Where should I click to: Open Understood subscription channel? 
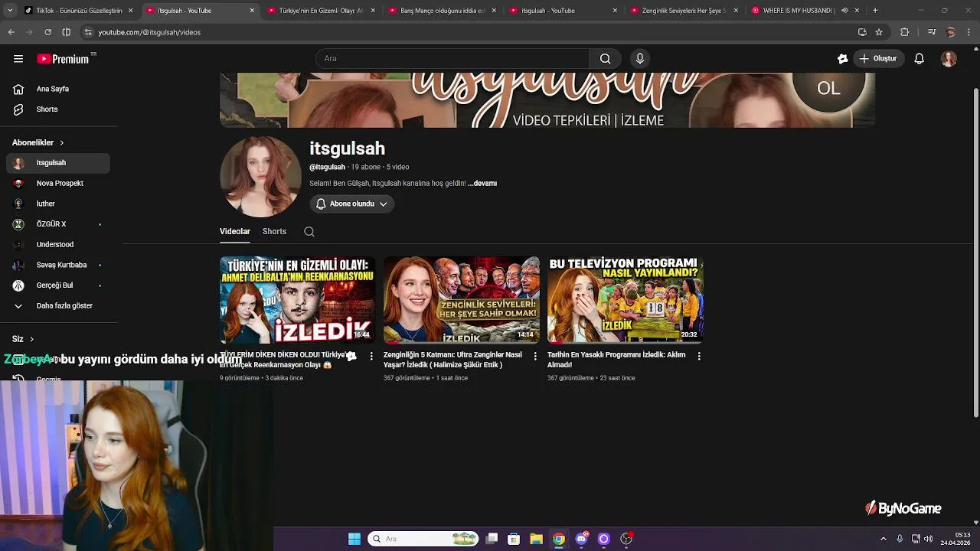58,245
